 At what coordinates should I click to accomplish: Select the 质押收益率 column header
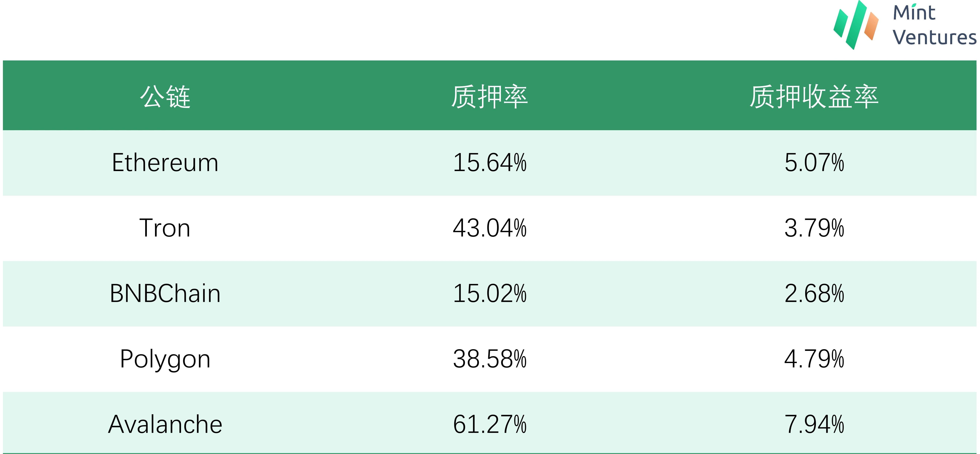pos(814,97)
